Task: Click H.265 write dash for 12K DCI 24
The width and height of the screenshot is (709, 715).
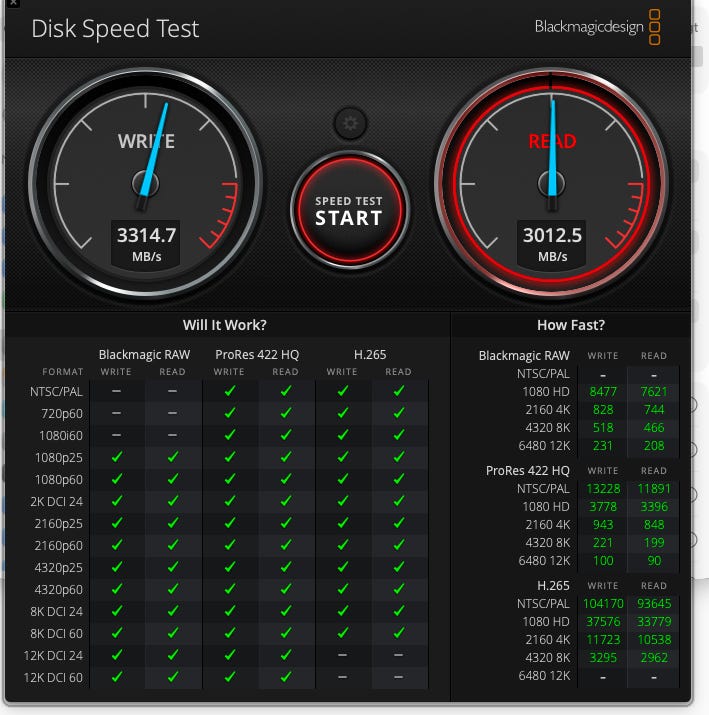Action: tap(342, 655)
